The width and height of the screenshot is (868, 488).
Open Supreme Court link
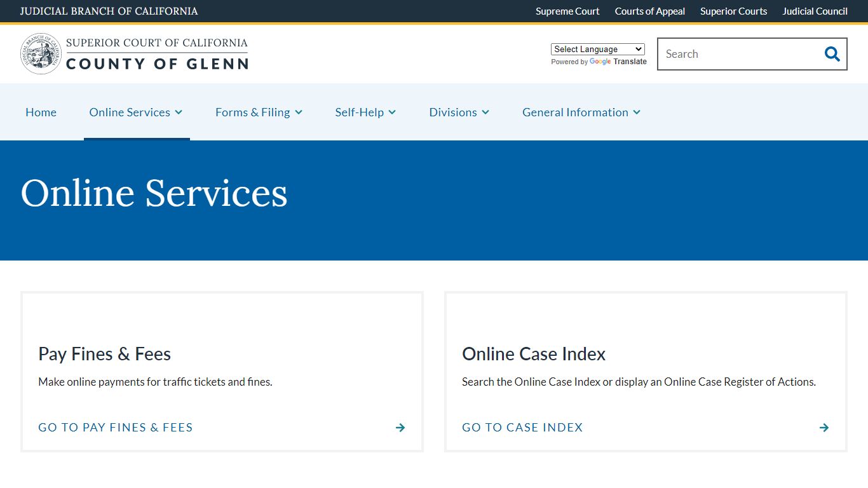click(567, 11)
